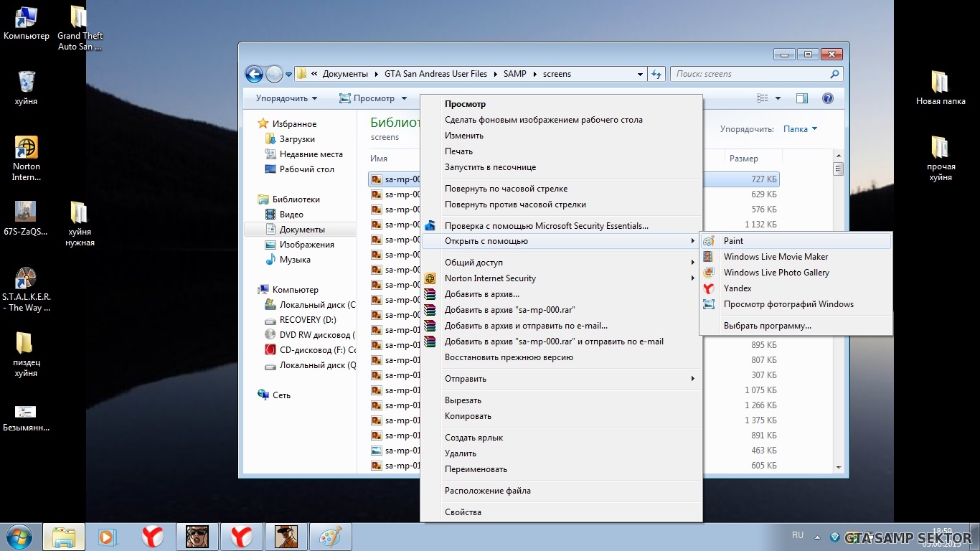The width and height of the screenshot is (980, 551).
Task: Open the Упорядочить toolbar dropdown
Action: 286,98
